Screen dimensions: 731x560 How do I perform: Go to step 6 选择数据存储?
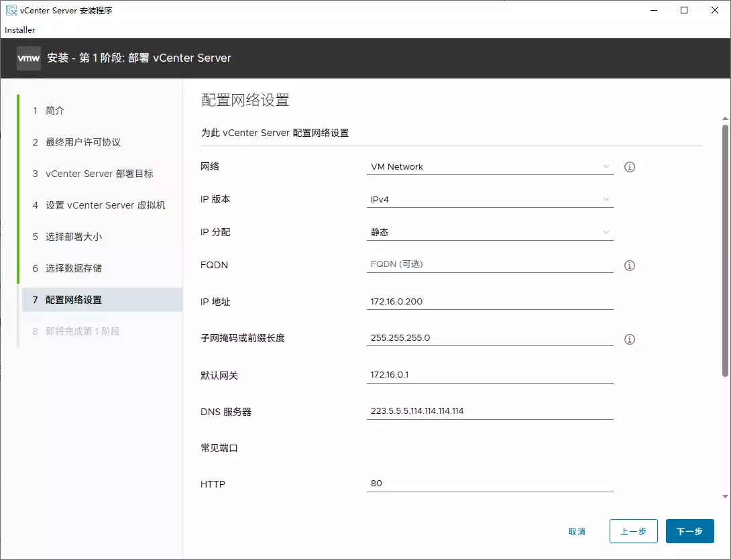point(74,268)
